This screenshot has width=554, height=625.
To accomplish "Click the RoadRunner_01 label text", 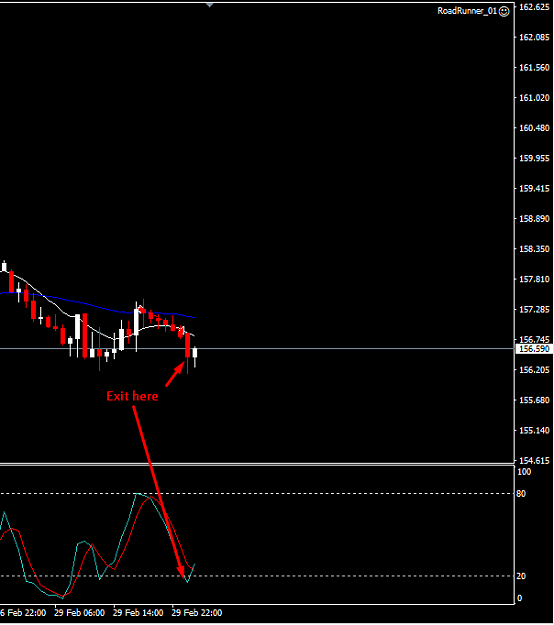I will (467, 11).
